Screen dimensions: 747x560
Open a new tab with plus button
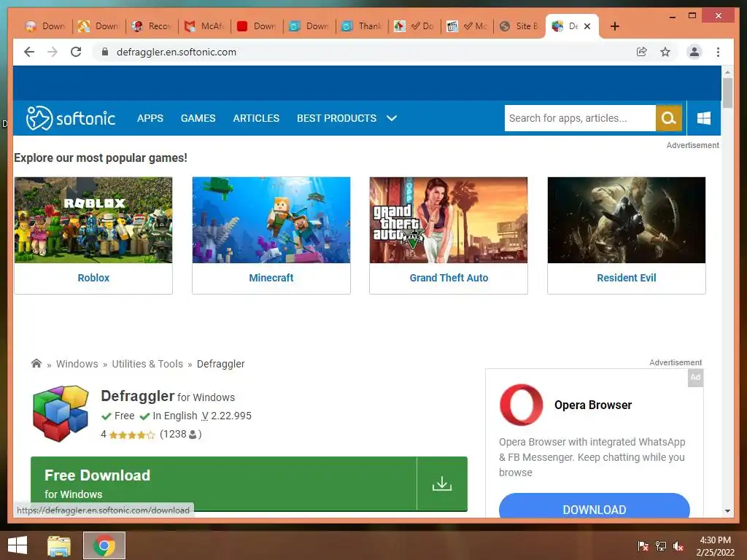tap(614, 26)
